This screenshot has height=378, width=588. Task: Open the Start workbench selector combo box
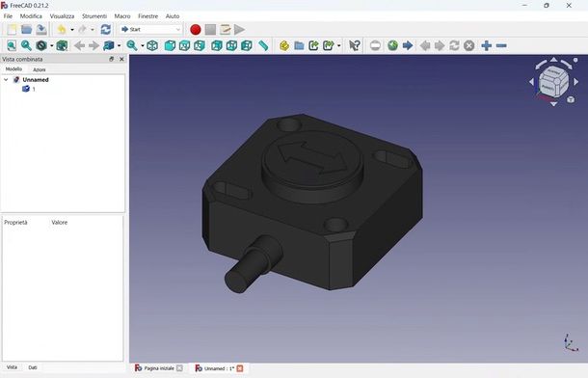point(150,29)
